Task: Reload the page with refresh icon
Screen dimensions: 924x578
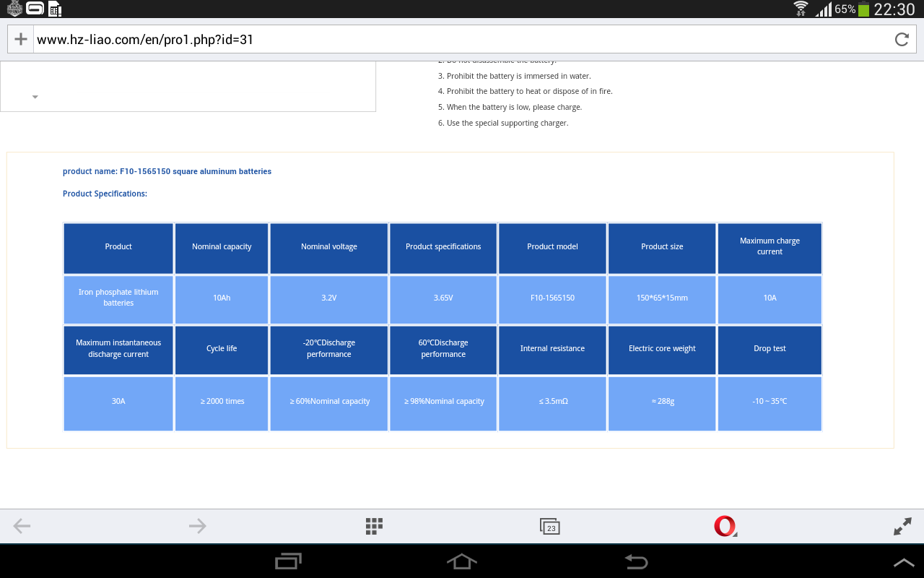Action: point(902,40)
